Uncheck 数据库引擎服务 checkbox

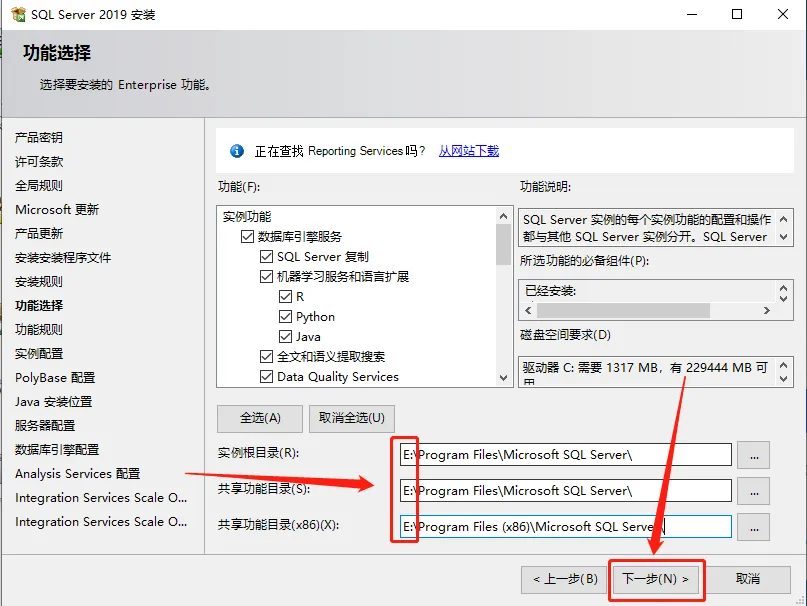247,236
